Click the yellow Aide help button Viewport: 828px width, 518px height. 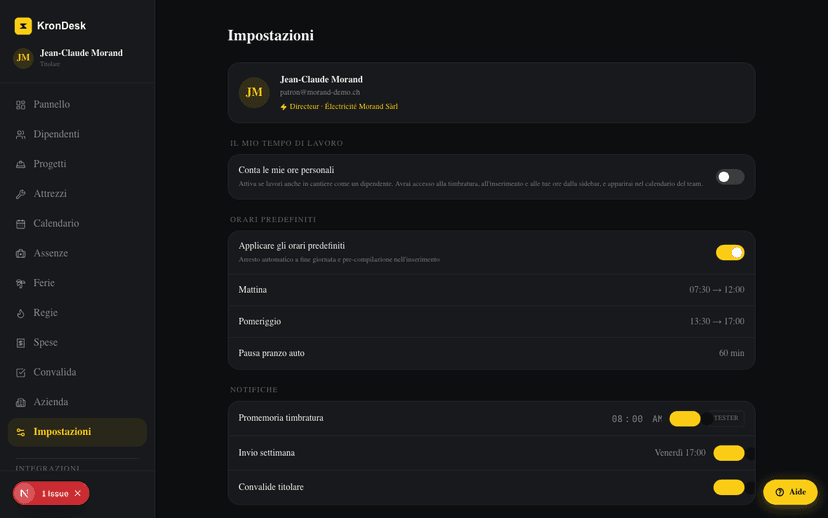tap(790, 492)
